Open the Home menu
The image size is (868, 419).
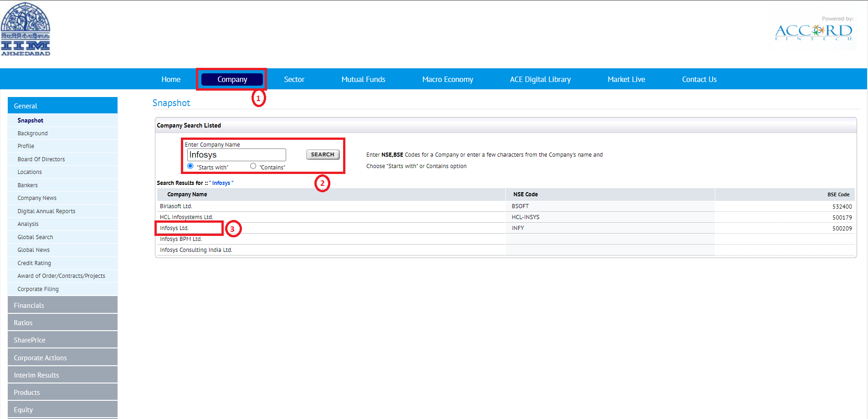171,79
